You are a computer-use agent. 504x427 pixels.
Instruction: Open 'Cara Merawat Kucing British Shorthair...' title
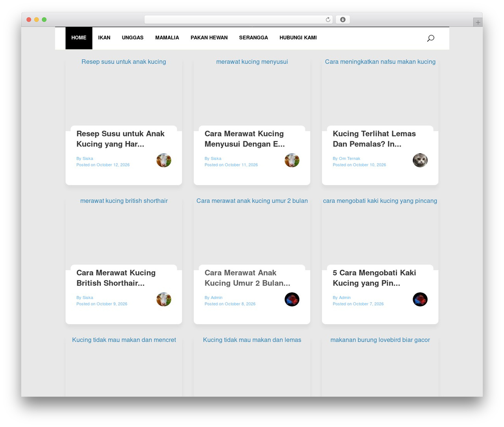click(116, 278)
